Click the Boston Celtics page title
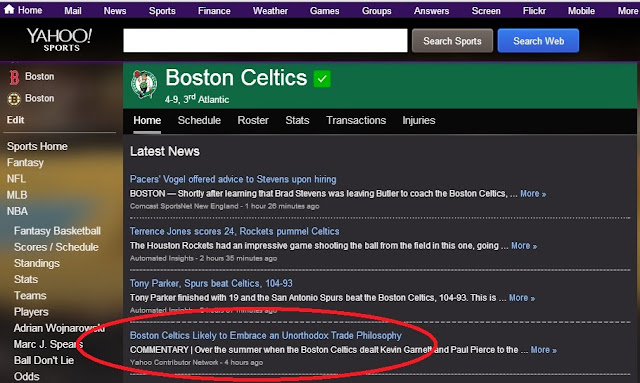Viewport: 640px width, 383px height. point(236,78)
